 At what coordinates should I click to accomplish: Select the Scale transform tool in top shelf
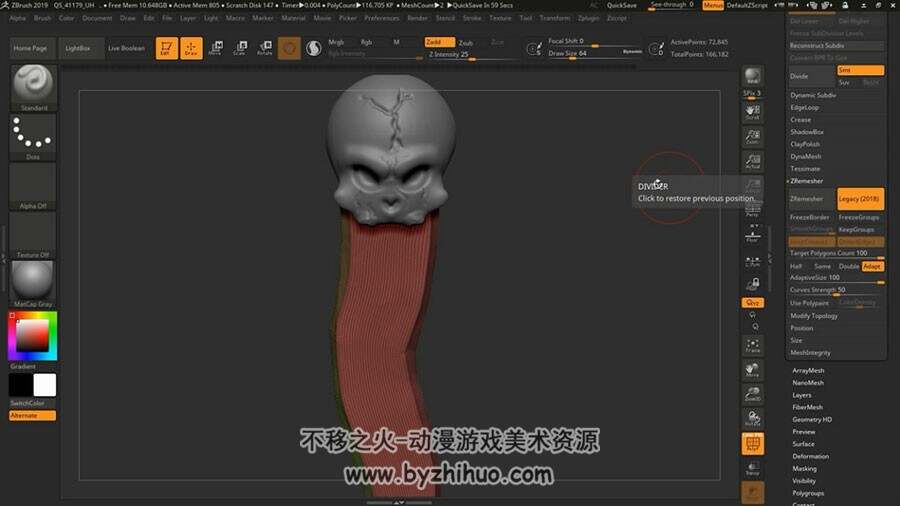point(240,48)
